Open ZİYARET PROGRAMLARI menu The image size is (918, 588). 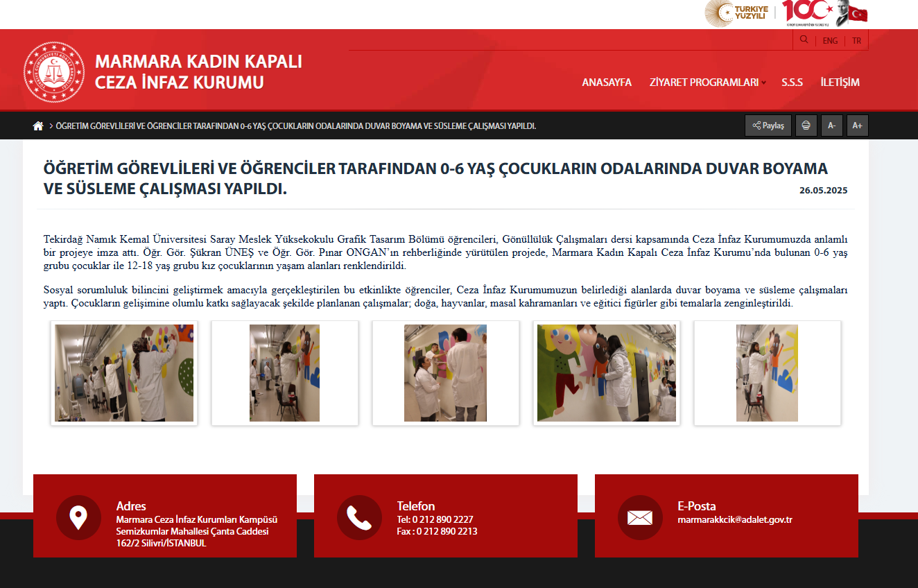(x=704, y=82)
